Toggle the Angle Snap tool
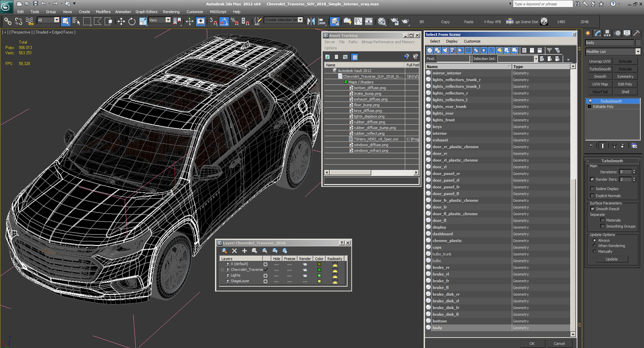The image size is (644, 348). tap(224, 21)
